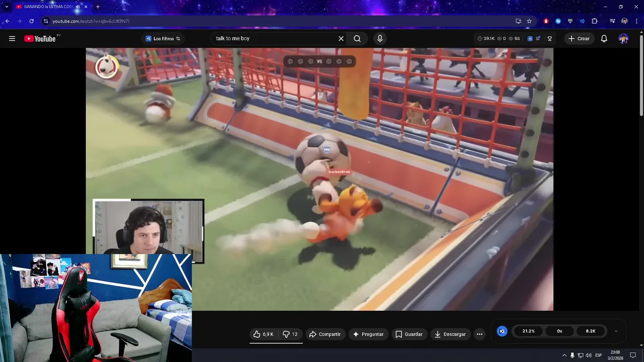Open the Los filtros dropdown
This screenshot has height=362, width=644.
163,39
